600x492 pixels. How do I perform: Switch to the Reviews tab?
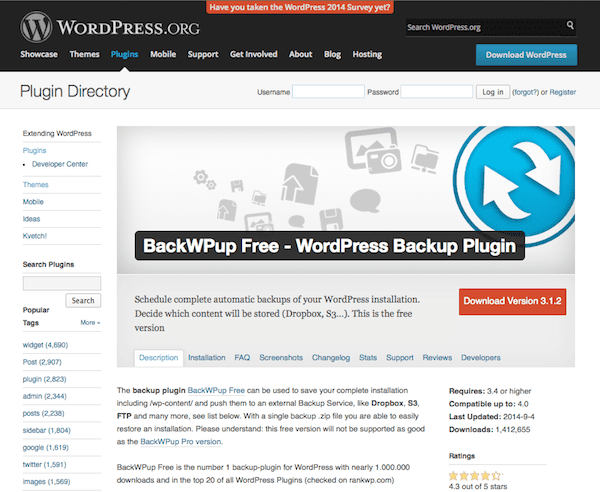(x=437, y=358)
